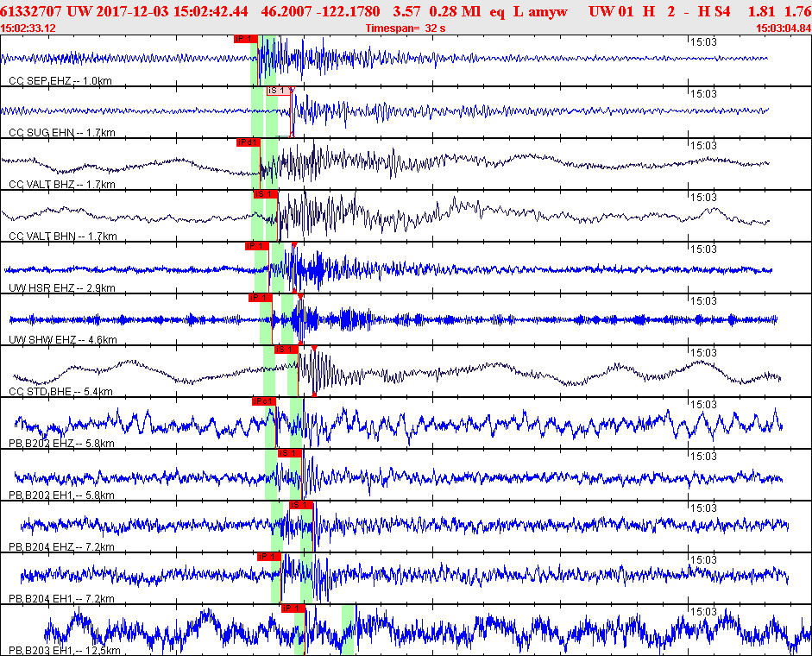Select the event ID 61332707 in the header
The height and width of the screenshot is (656, 812).
click(x=31, y=11)
